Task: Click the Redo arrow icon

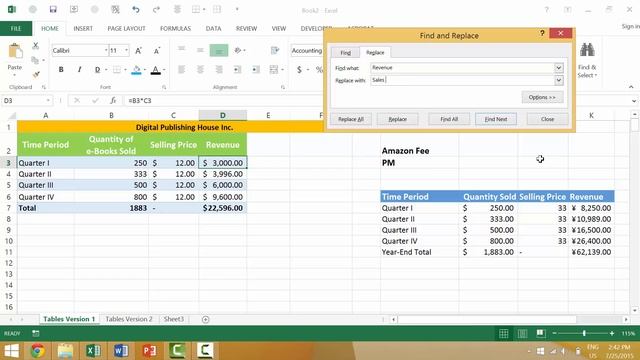Action: (x=156, y=9)
